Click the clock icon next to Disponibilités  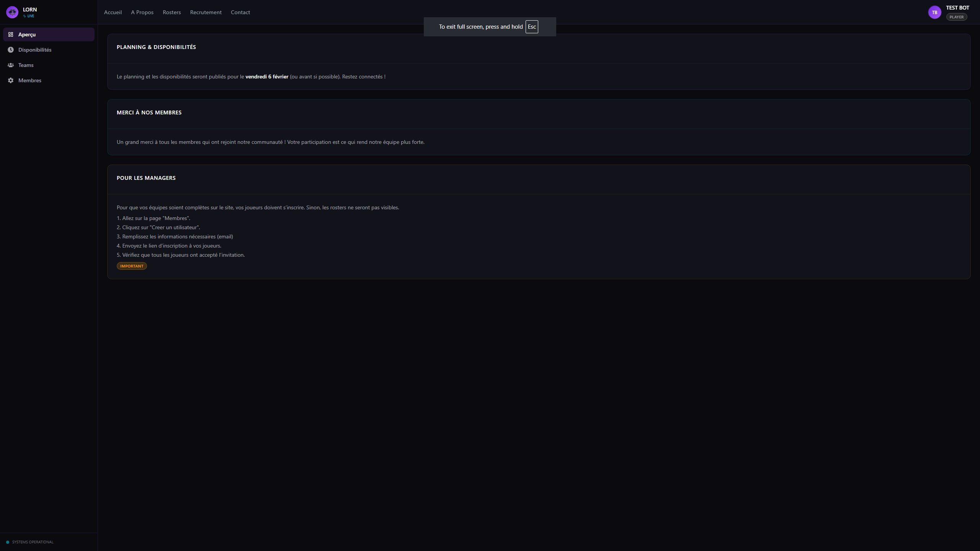pyautogui.click(x=11, y=50)
